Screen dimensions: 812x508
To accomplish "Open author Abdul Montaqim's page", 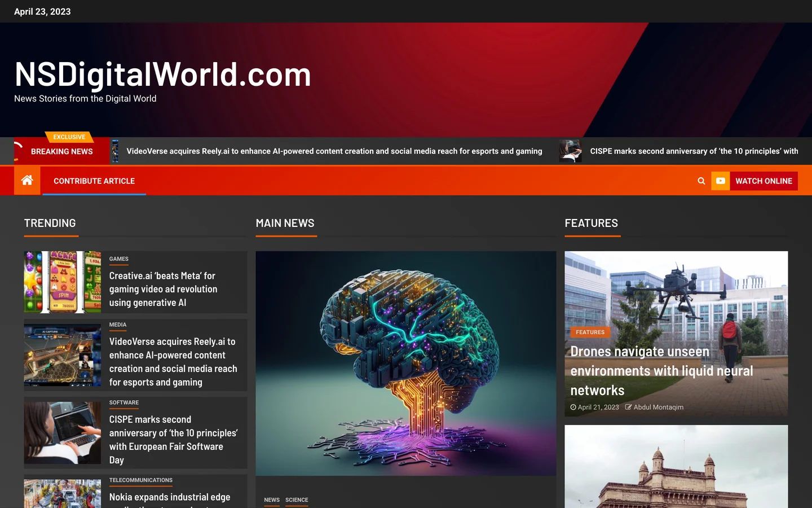I will (x=659, y=407).
